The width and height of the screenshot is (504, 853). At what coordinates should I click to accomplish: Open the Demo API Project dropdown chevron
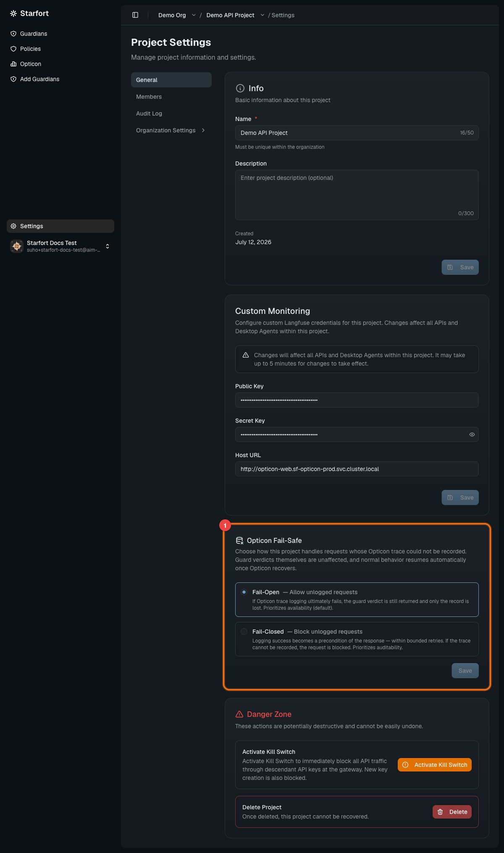(262, 15)
